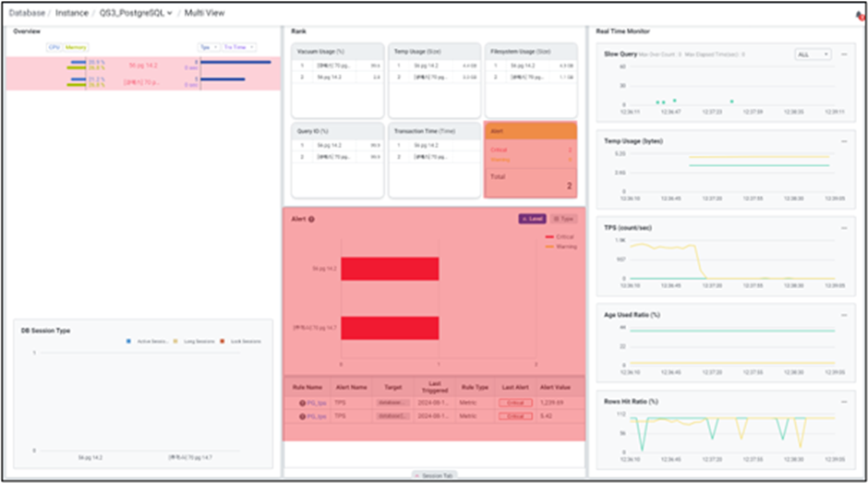Image resolution: width=868 pixels, height=483 pixels.
Task: Click first PG_tps rule status icon
Action: click(x=301, y=404)
